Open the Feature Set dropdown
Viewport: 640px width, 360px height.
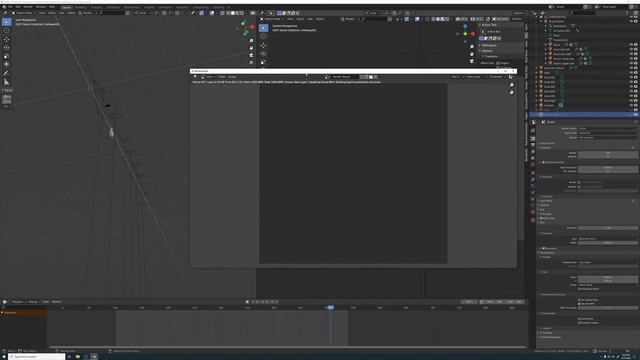coord(607,133)
